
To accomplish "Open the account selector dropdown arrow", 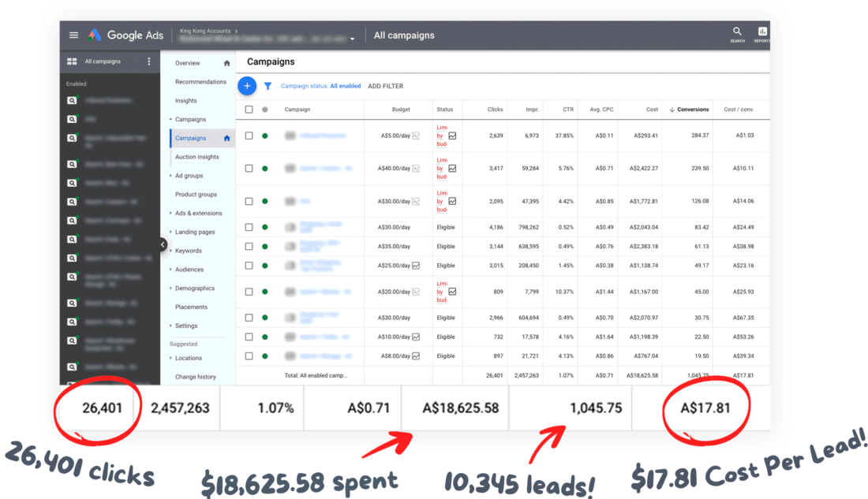I will (x=352, y=39).
